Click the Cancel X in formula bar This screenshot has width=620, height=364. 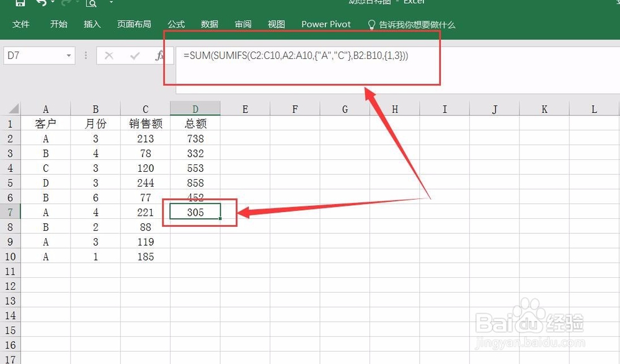(109, 55)
